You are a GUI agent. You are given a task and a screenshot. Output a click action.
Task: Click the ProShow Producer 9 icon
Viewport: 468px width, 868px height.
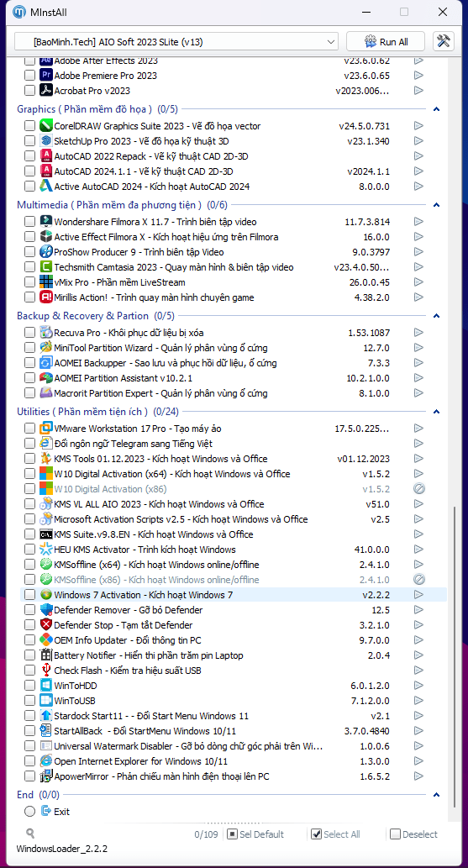tap(46, 252)
